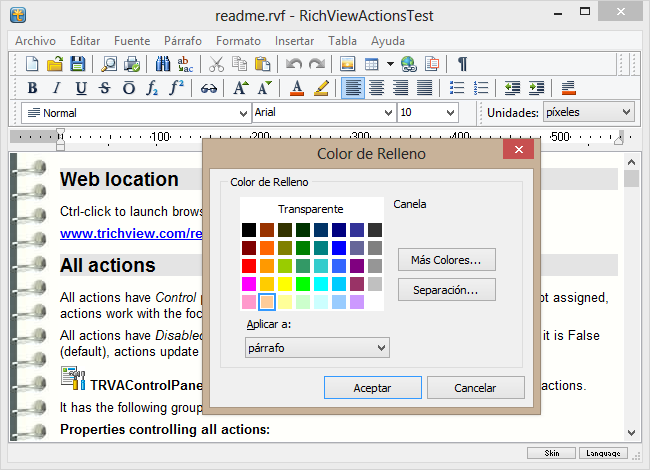650x470 pixels.
Task: Open the Unidades píxeles dropdown
Action: pyautogui.click(x=626, y=113)
